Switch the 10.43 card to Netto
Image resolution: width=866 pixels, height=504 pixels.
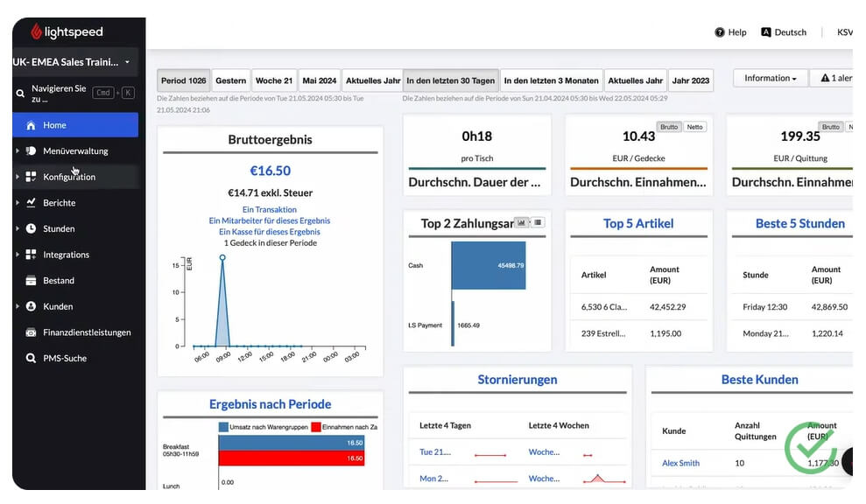pos(694,127)
